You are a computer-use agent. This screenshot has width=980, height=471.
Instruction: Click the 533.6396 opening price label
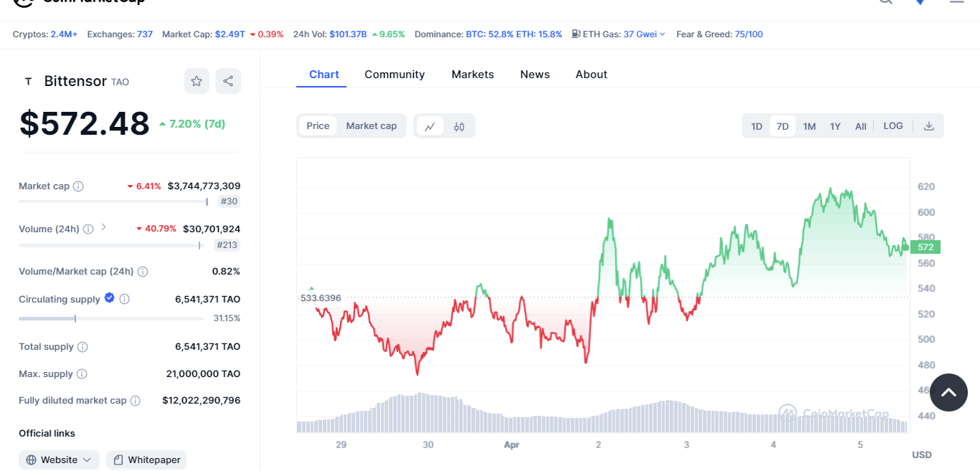tap(321, 298)
